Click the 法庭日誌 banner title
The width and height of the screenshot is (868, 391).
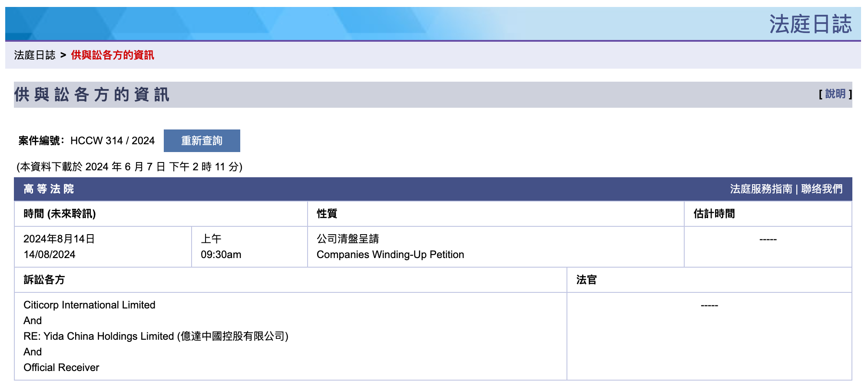click(810, 24)
